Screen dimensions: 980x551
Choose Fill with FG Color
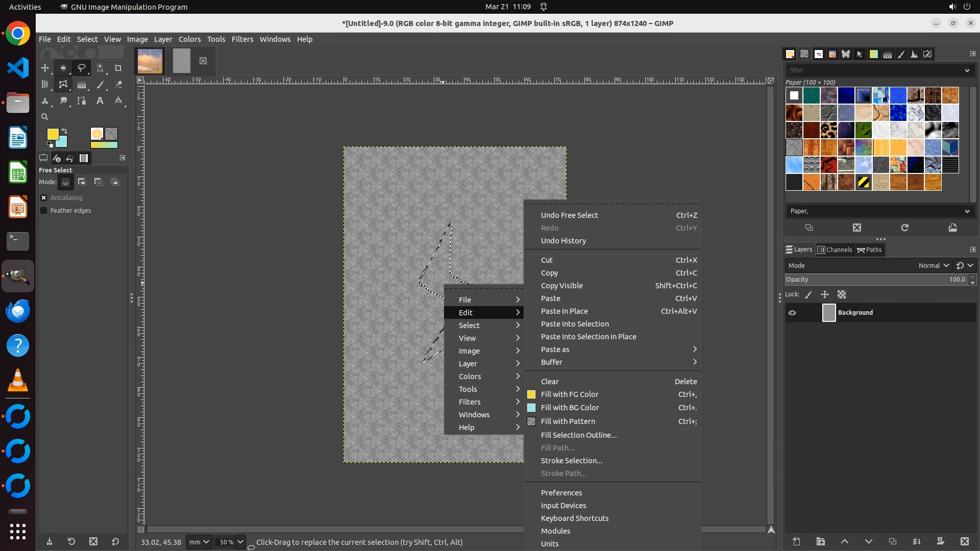(x=570, y=394)
